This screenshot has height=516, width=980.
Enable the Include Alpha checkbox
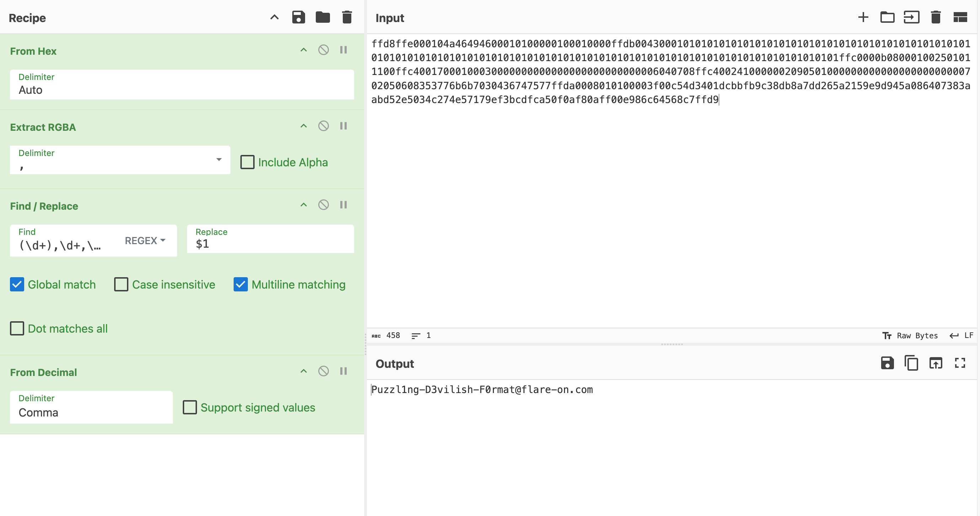pyautogui.click(x=247, y=162)
